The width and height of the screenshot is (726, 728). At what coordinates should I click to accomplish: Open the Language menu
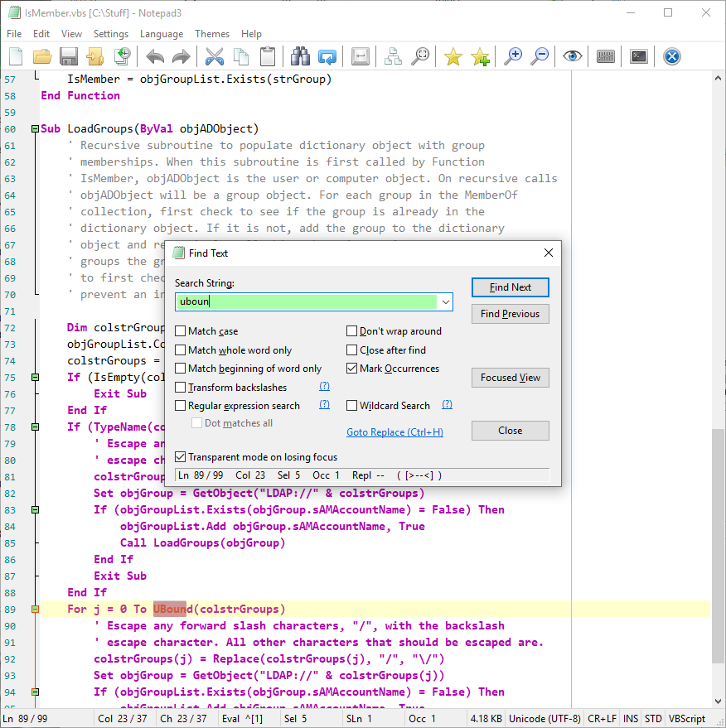coord(162,34)
